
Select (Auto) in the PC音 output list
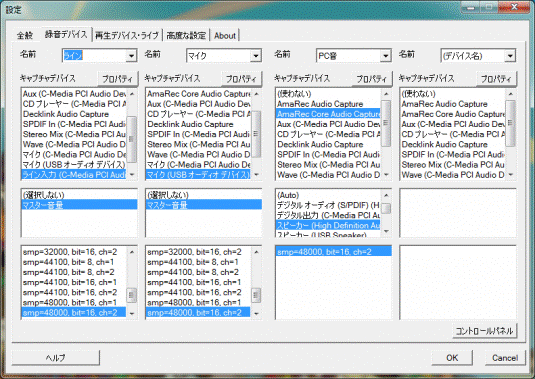[x=328, y=195]
